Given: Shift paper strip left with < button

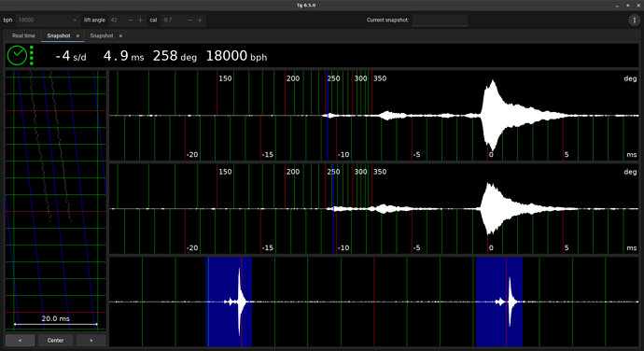Looking at the screenshot, I should [21, 341].
